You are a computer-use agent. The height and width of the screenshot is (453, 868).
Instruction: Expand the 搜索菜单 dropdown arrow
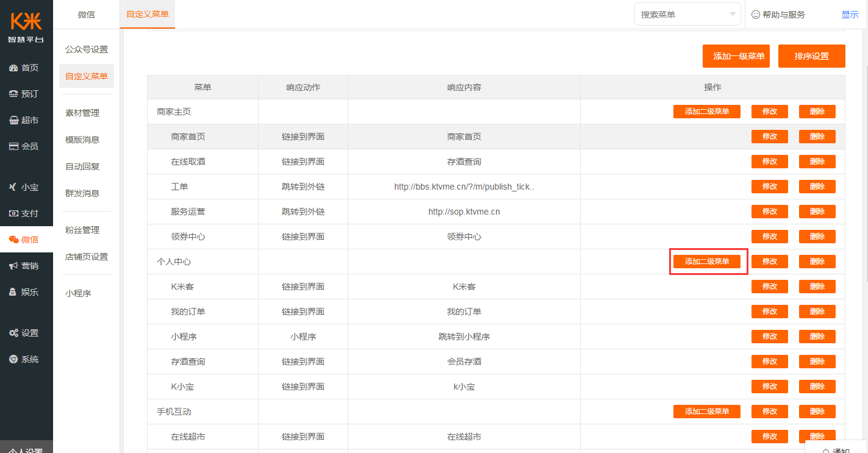pos(733,14)
